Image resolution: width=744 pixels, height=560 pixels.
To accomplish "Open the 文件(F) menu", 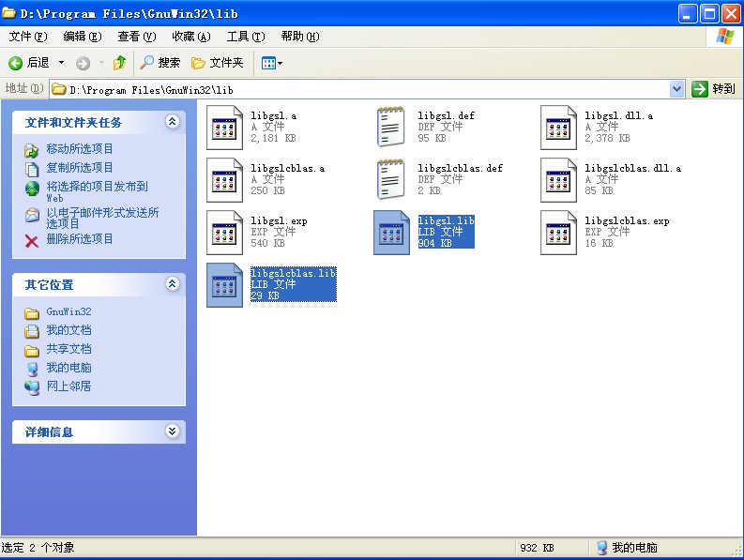I will (28, 37).
